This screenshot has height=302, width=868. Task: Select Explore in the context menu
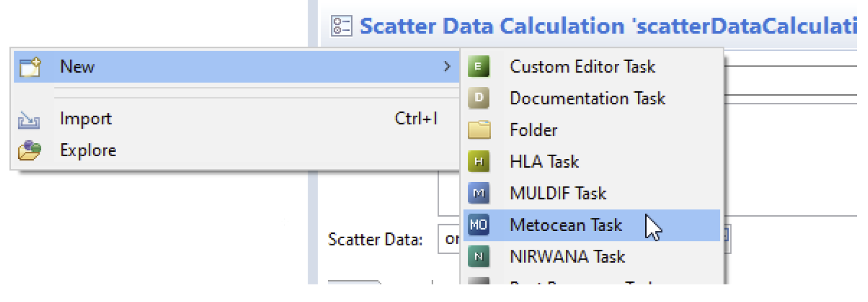[88, 151]
